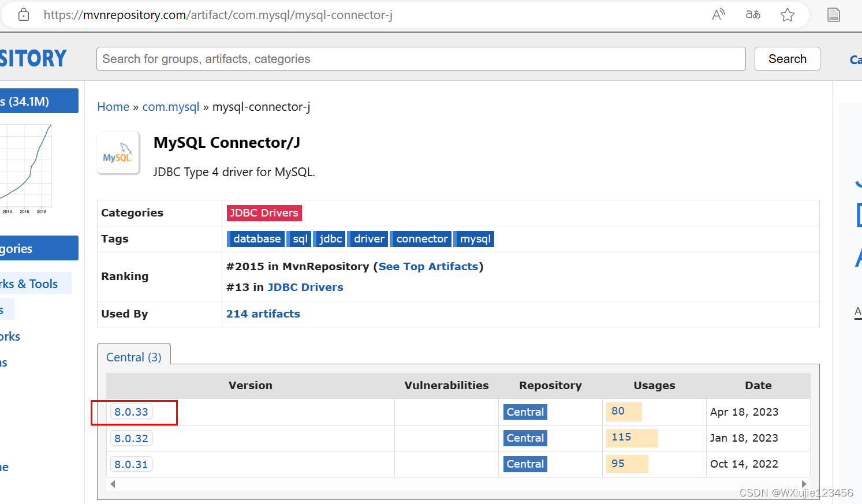Open version 8.0.31

(132, 465)
